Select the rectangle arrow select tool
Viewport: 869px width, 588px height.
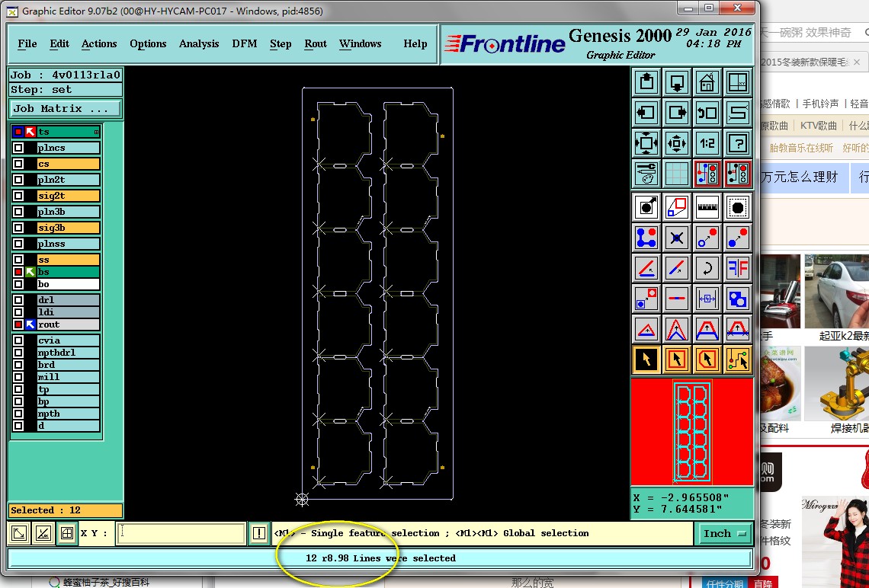(x=677, y=360)
